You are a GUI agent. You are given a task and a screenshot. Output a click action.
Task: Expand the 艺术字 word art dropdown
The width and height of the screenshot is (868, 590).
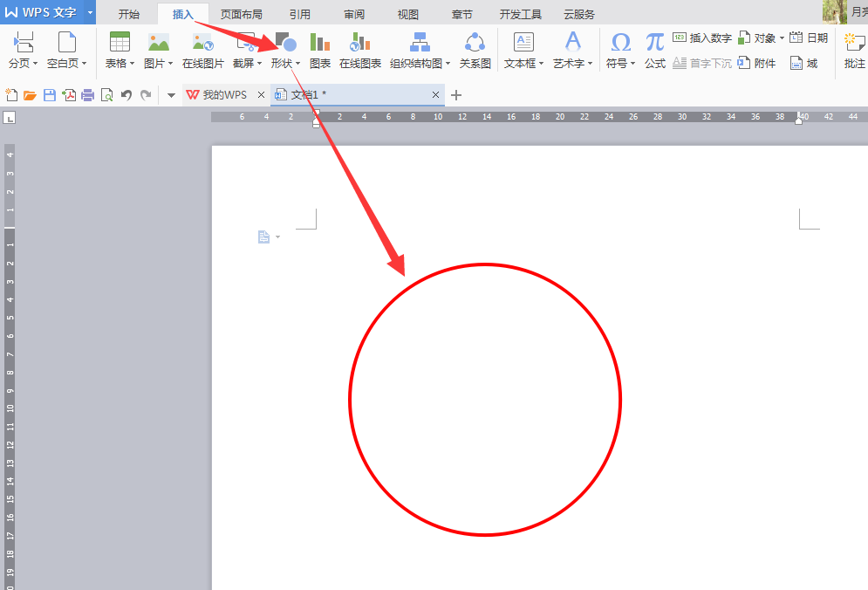(590, 64)
